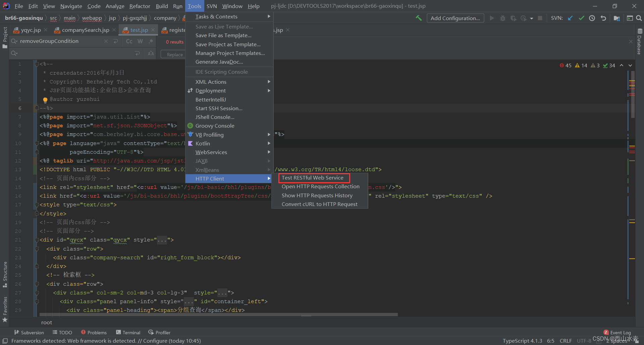Image resolution: width=644 pixels, height=345 pixels.
Task: Open the File menu
Action: click(19, 6)
